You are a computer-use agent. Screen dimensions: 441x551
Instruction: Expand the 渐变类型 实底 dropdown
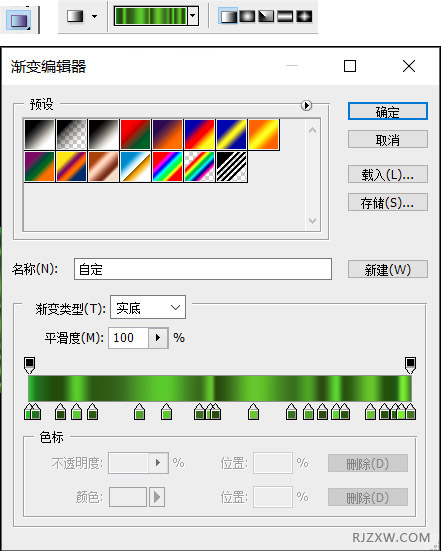pyautogui.click(x=148, y=307)
